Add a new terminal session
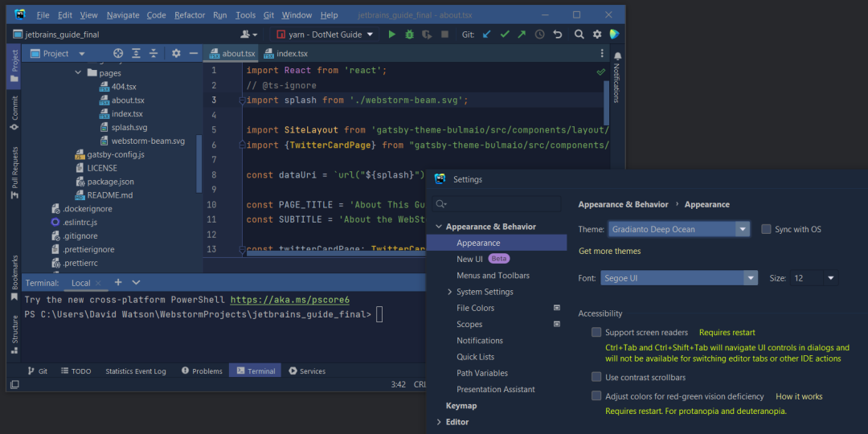Viewport: 868px width, 434px height. (x=118, y=282)
